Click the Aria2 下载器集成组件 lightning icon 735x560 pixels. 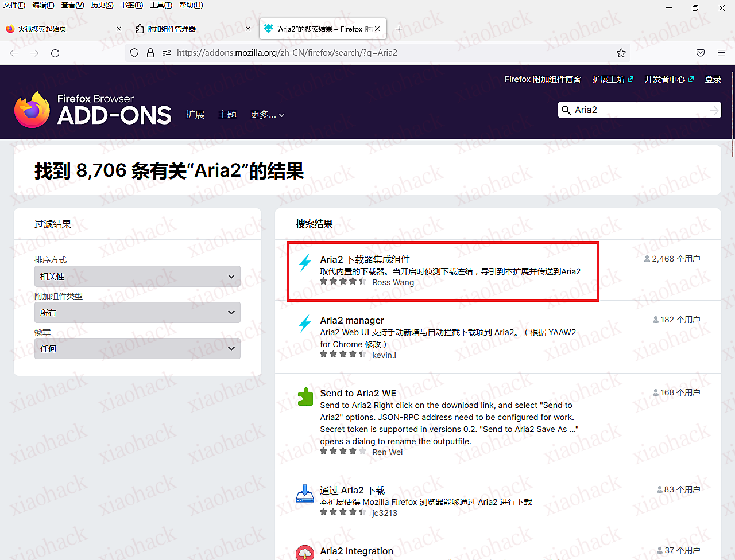305,263
